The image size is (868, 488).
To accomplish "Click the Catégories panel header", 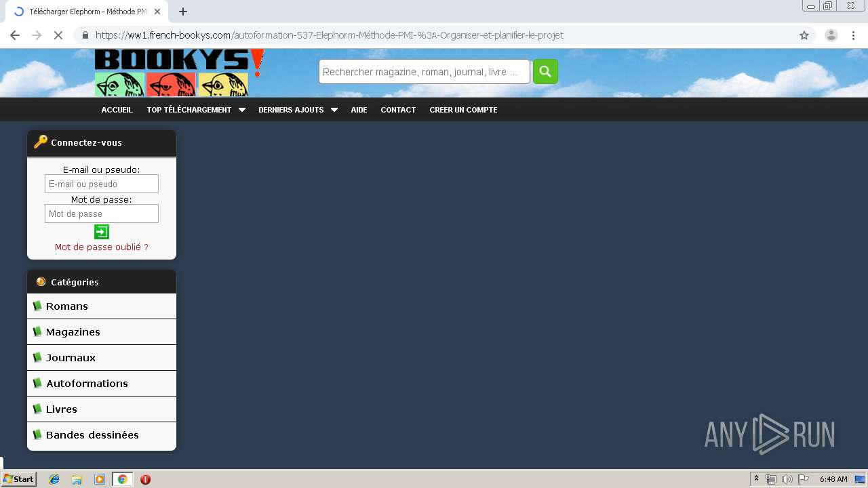I will (102, 282).
